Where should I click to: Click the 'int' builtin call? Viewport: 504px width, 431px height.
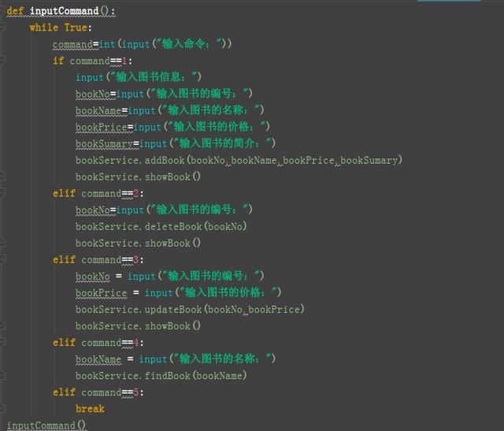107,44
